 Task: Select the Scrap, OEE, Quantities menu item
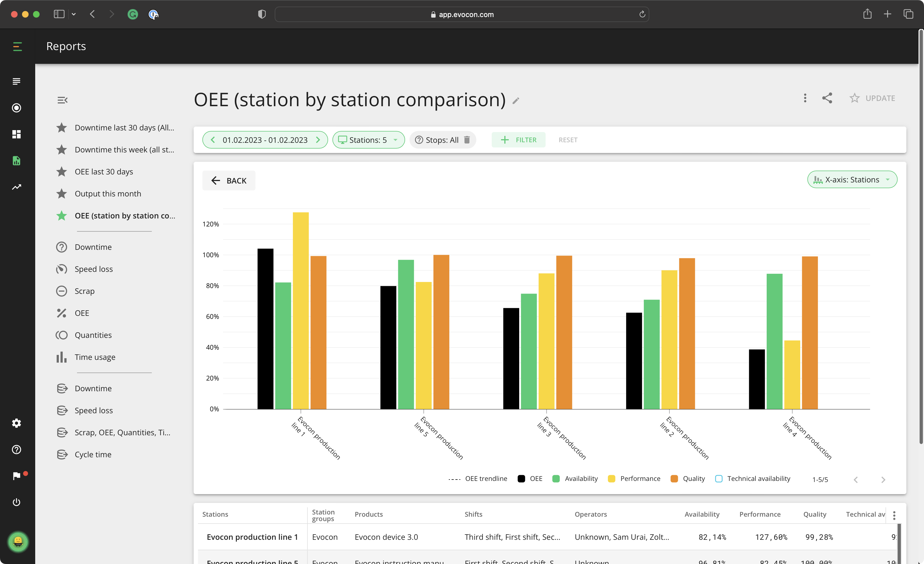click(x=122, y=432)
